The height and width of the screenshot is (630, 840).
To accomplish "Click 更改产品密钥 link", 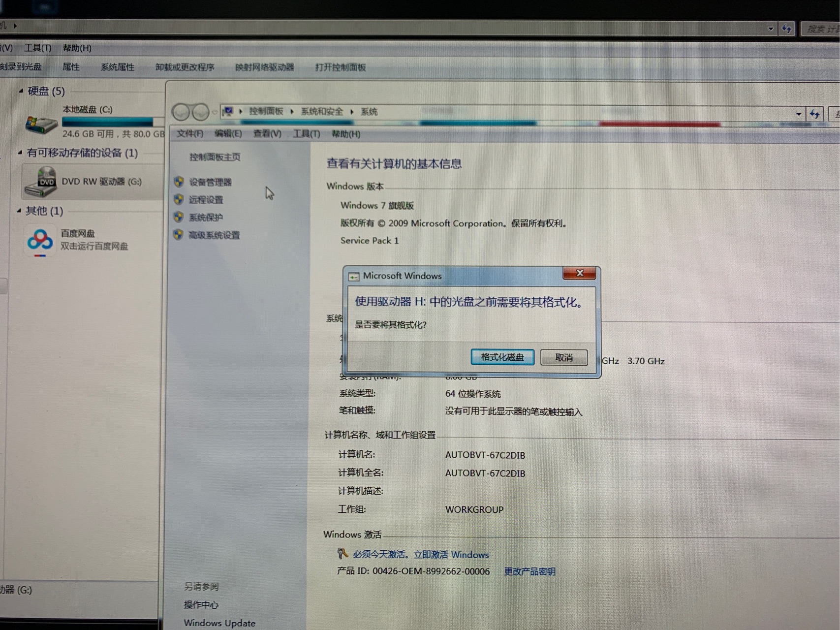I will coord(529,571).
